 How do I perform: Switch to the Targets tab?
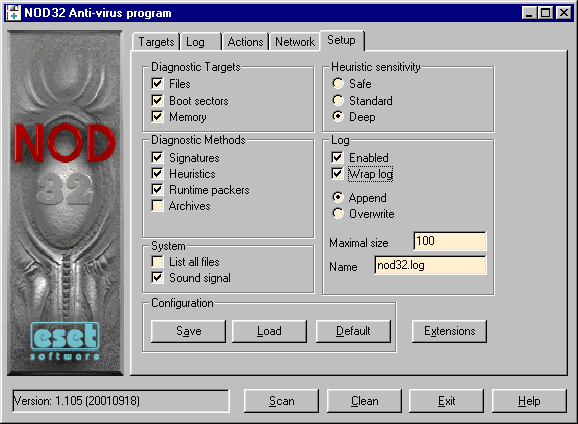156,42
